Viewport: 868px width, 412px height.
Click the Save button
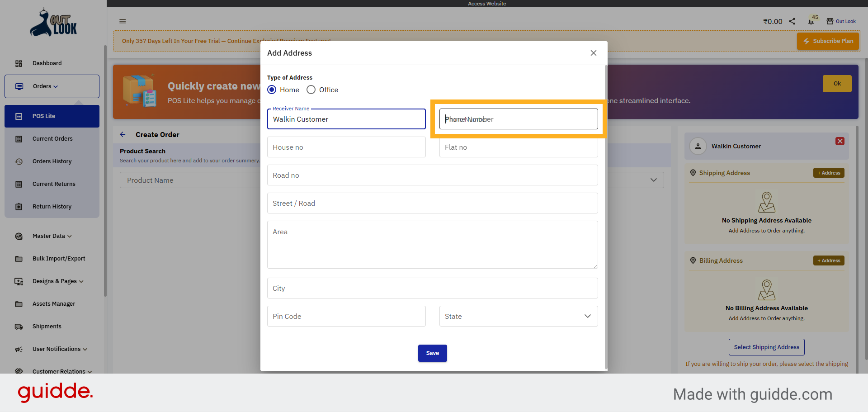tap(432, 353)
